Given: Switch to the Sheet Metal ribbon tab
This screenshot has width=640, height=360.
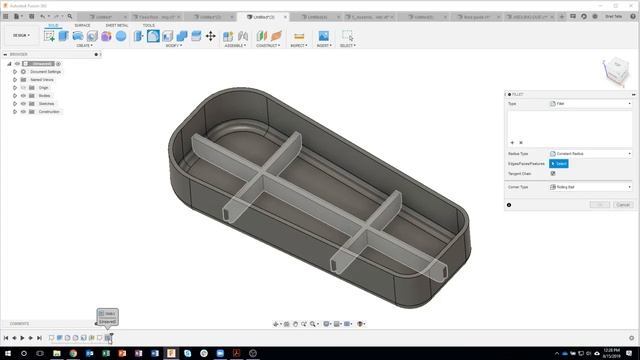Looking at the screenshot, I should [117, 25].
